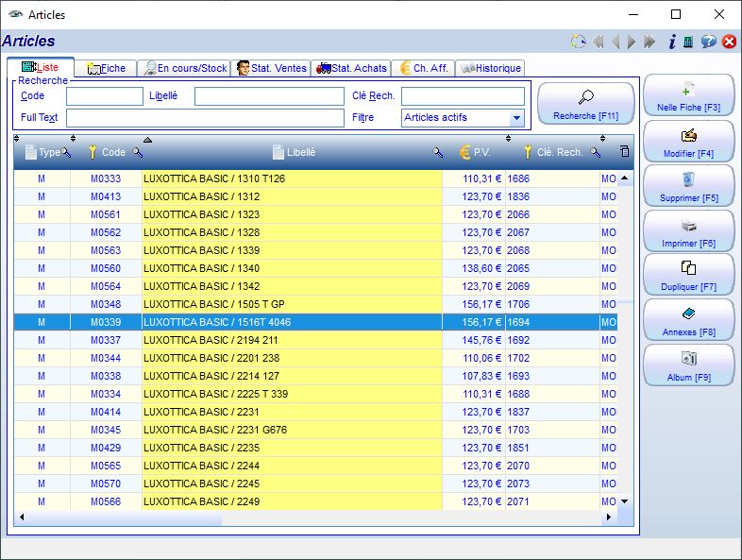Click the Dupliquer [F7] button
The image size is (742, 560).
688,275
